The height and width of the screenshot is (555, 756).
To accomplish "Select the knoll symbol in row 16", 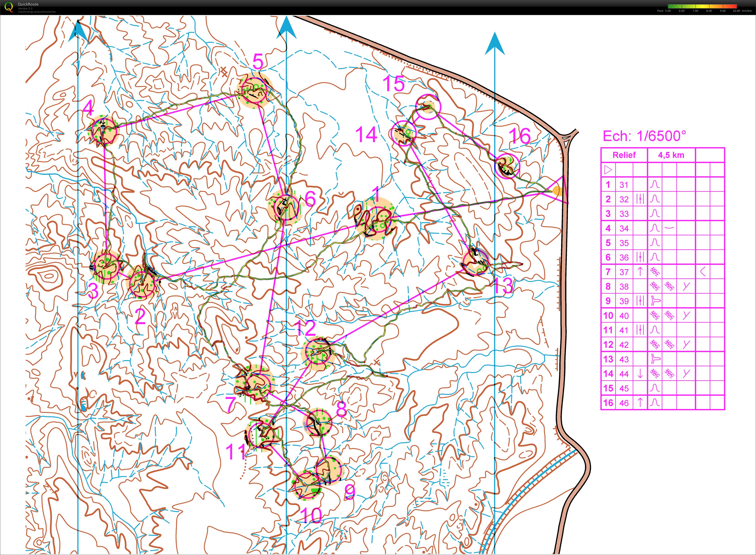I will click(x=655, y=402).
